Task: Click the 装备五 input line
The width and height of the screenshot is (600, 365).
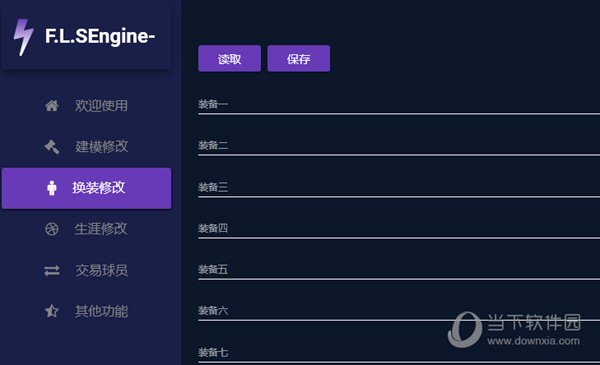Action: [x=399, y=270]
